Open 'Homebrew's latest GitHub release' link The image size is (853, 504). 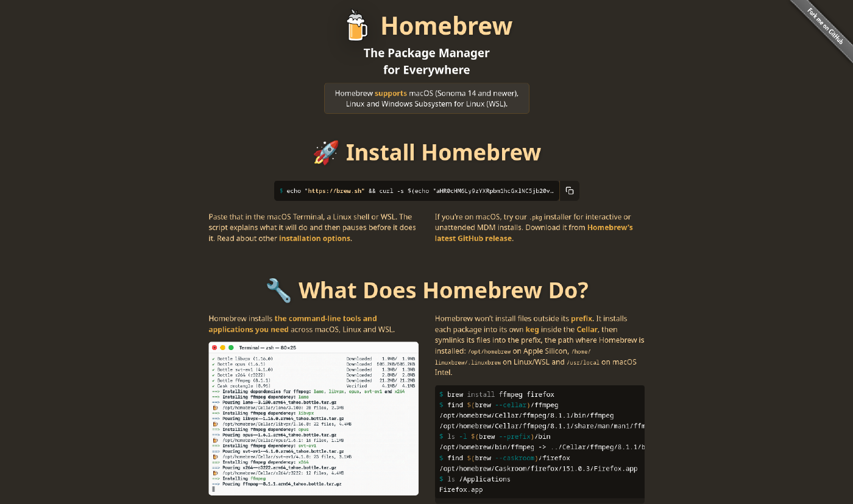click(534, 233)
